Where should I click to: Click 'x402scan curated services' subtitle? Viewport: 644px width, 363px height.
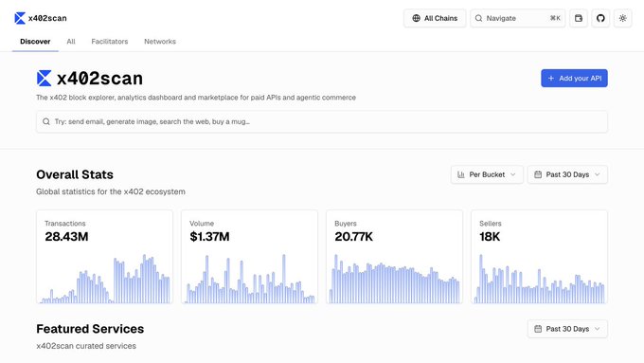pyautogui.click(x=86, y=346)
